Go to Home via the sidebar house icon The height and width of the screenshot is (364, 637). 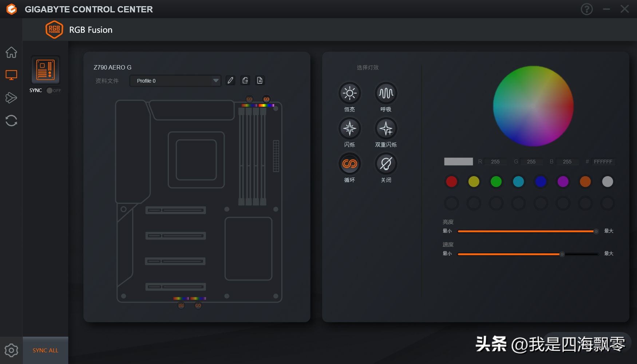11,52
